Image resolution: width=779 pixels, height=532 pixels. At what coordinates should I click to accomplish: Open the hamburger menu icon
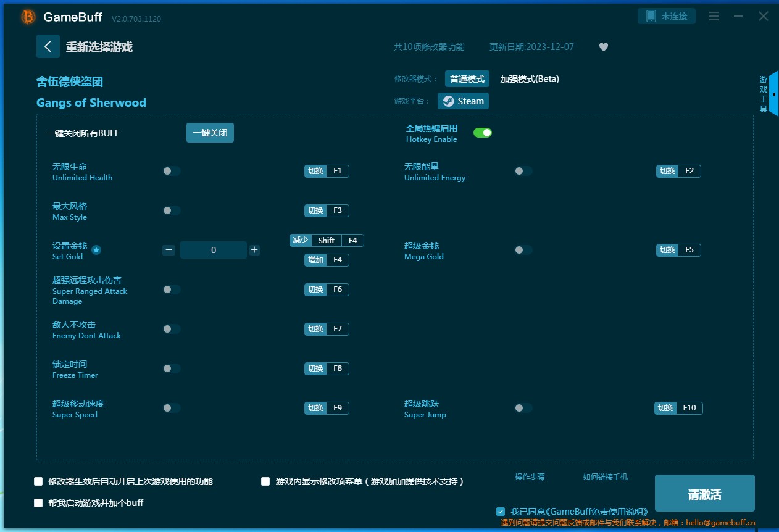[714, 17]
